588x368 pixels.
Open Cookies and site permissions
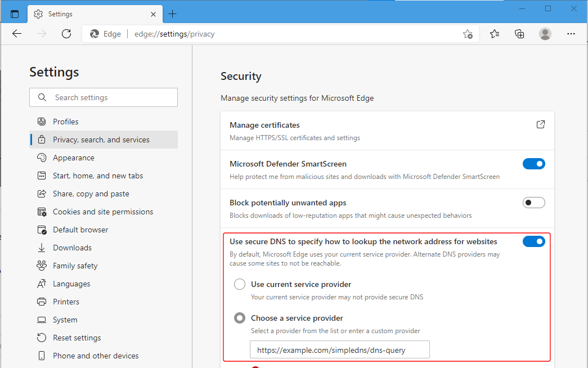(104, 212)
